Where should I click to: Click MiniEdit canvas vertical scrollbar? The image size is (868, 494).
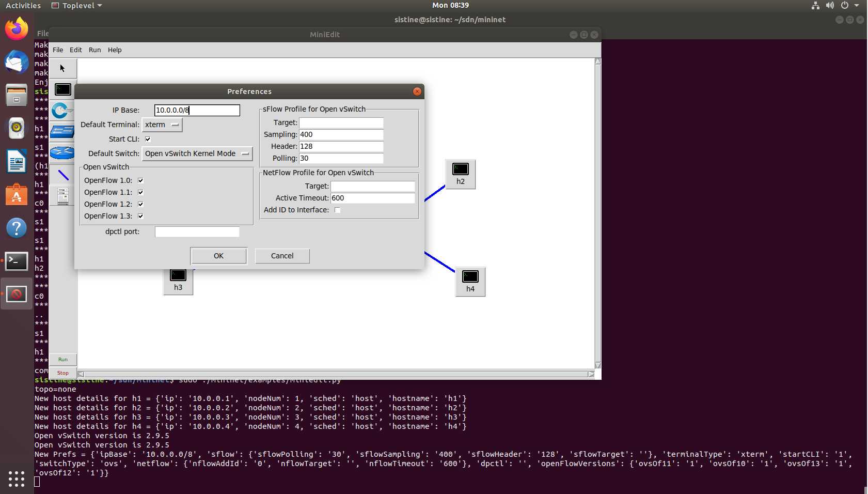pos(598,213)
